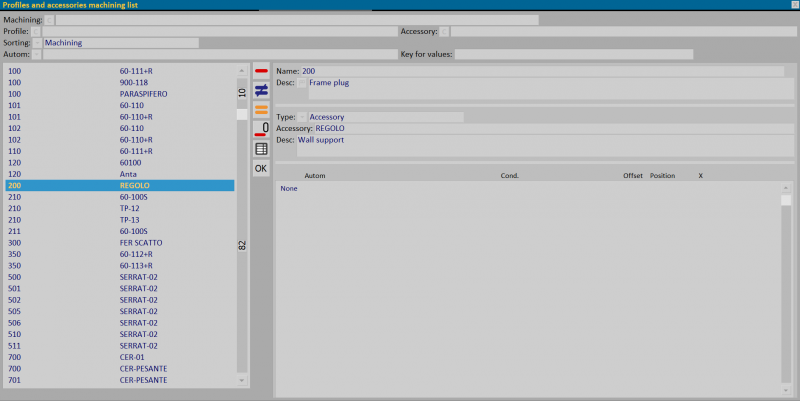
Task: Click the C button beside Accessory filter
Action: coord(444,32)
